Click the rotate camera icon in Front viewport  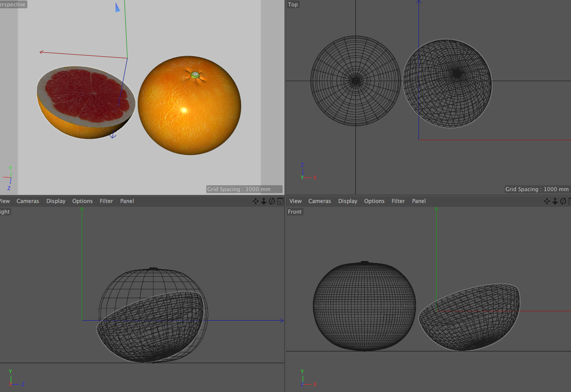point(563,201)
